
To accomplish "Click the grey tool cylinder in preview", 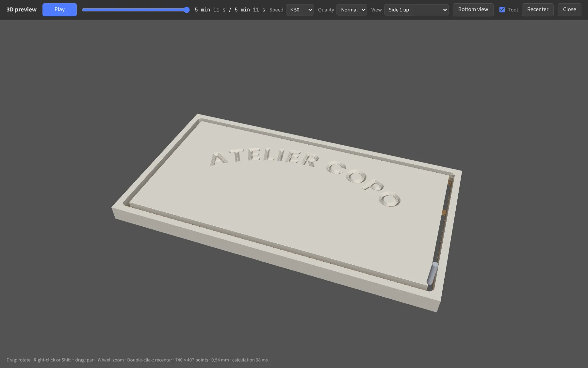I will 433,273.
